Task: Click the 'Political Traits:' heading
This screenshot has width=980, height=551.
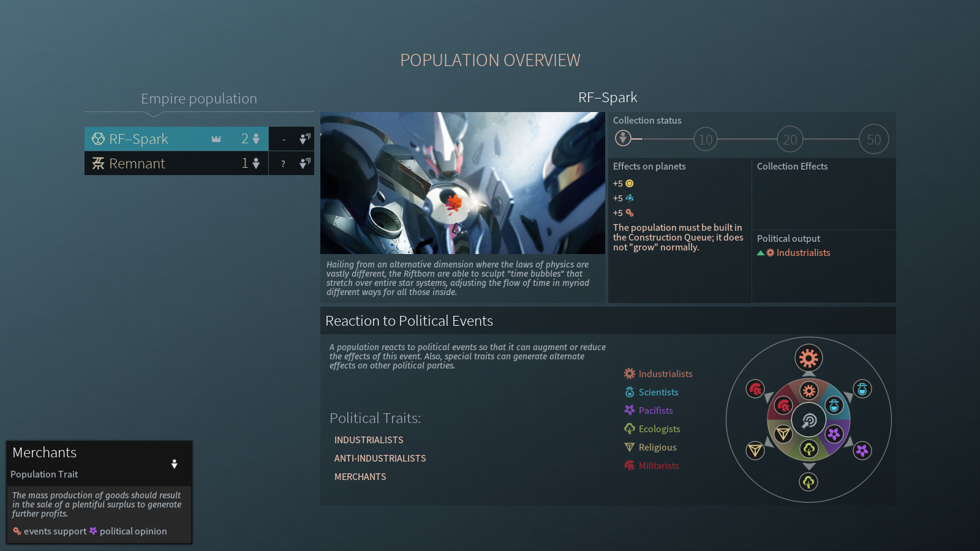Action: coord(375,418)
